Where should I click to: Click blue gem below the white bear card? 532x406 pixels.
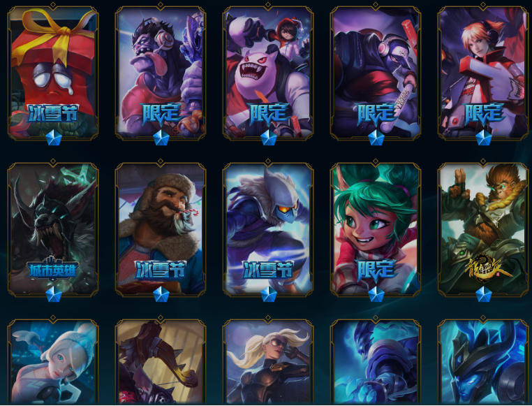coord(269,138)
